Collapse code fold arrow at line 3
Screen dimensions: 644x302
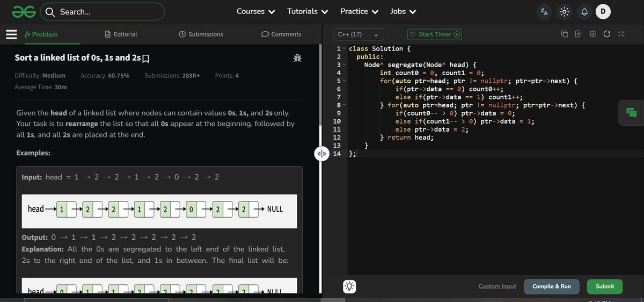345,65
